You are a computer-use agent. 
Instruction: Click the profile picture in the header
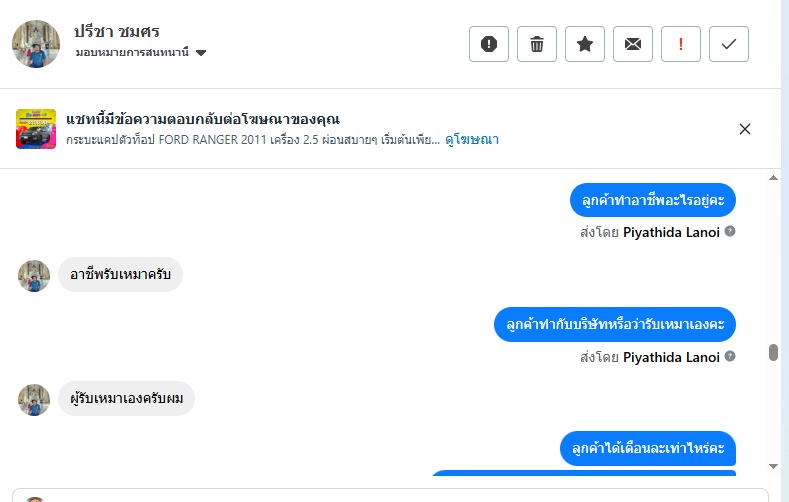point(36,44)
